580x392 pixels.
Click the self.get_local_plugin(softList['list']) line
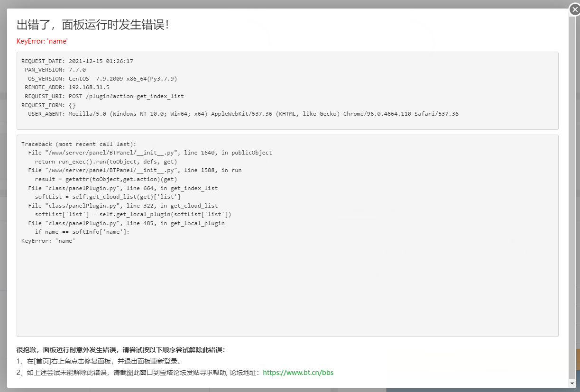[x=133, y=214]
